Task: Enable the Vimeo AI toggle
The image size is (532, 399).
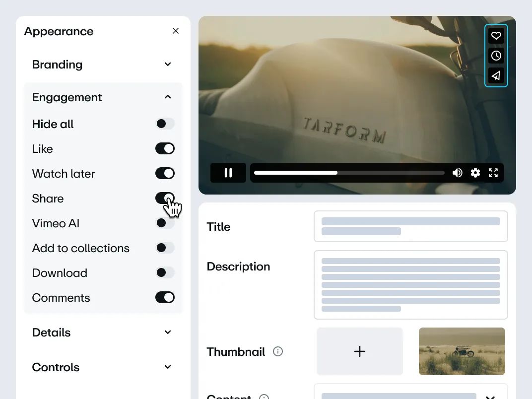Action: tap(165, 223)
